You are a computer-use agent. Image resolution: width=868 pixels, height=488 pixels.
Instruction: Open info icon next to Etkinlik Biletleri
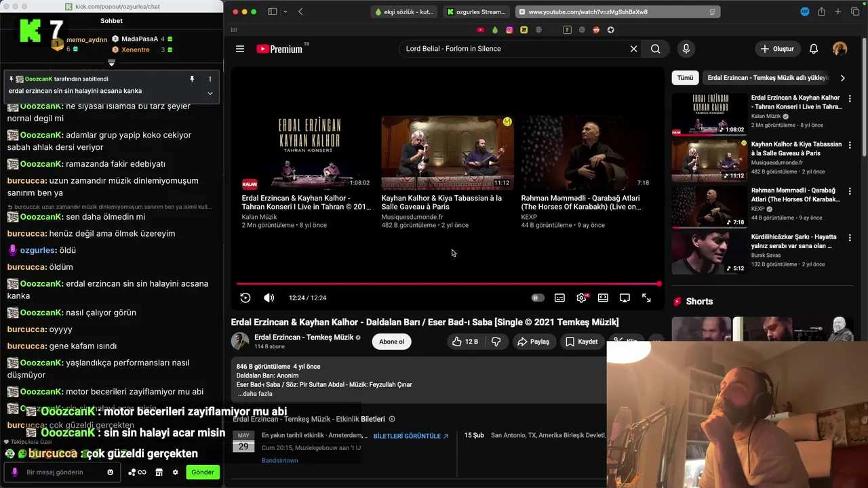[x=392, y=419]
